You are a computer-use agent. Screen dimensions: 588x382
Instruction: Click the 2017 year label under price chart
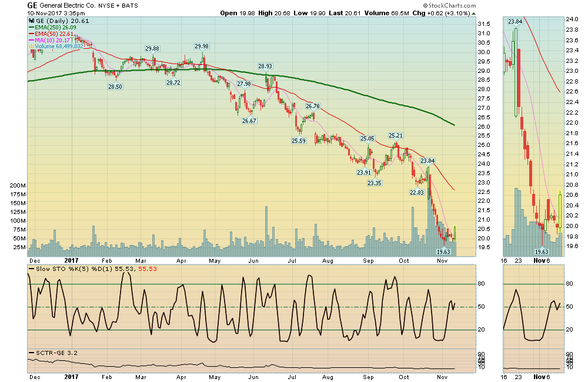pyautogui.click(x=71, y=260)
